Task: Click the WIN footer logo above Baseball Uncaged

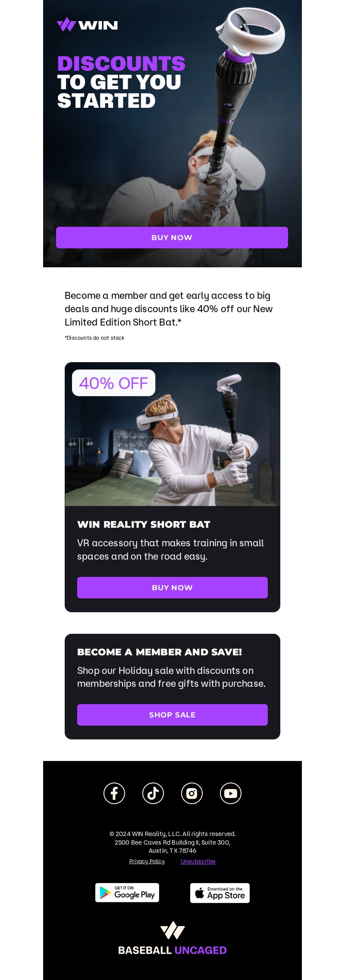Action: click(172, 930)
